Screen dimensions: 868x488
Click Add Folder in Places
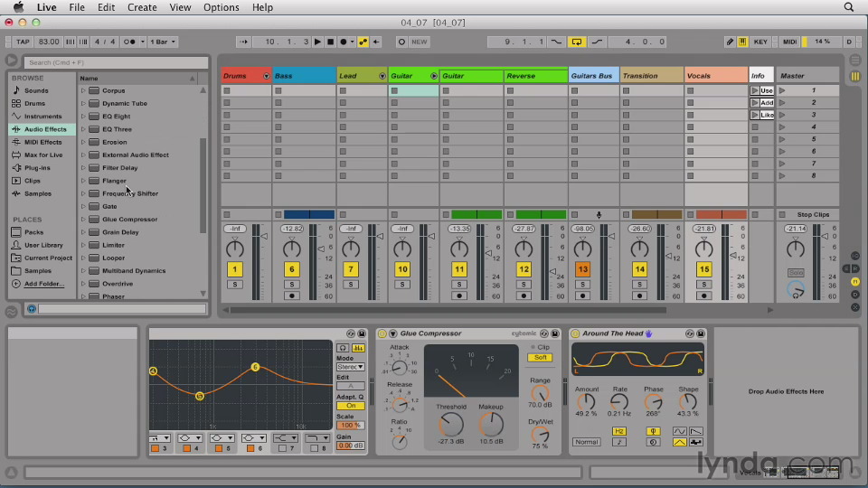43,284
